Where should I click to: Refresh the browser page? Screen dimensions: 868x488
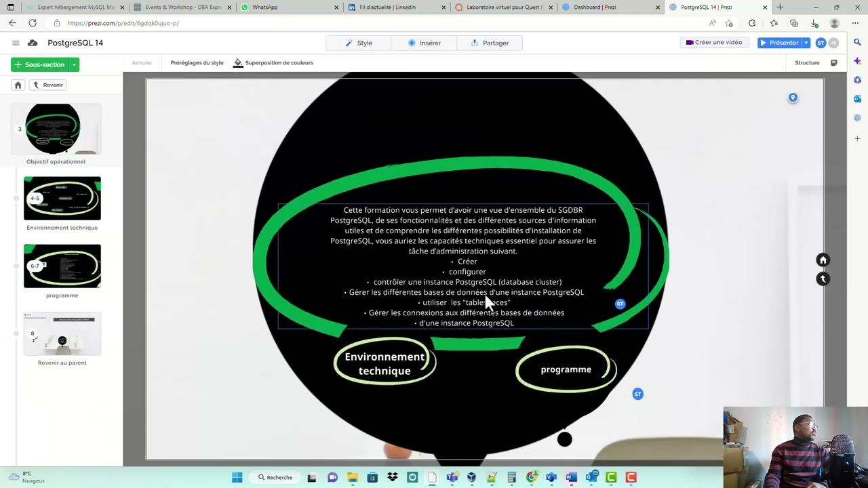[33, 23]
